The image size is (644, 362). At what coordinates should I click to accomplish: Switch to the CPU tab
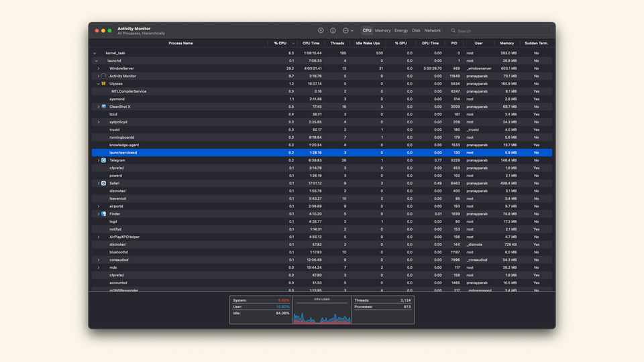coord(367,30)
